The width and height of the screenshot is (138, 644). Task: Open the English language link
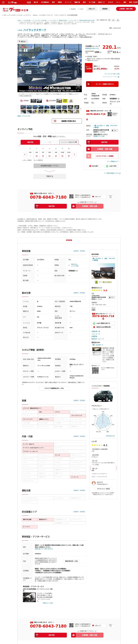click(73, 9)
